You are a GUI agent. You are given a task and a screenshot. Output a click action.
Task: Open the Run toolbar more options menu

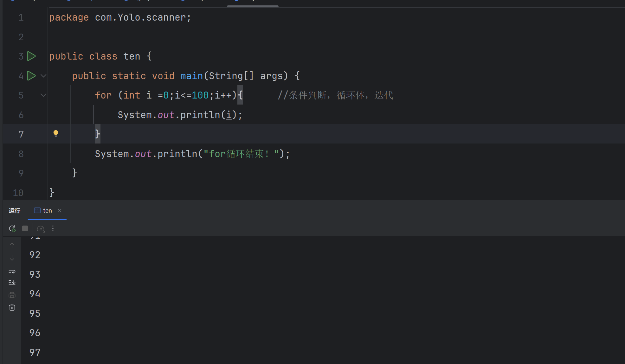[x=53, y=228]
